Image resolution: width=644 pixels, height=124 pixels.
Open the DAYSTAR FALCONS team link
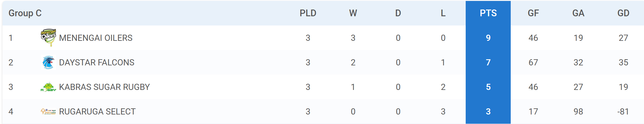97,62
